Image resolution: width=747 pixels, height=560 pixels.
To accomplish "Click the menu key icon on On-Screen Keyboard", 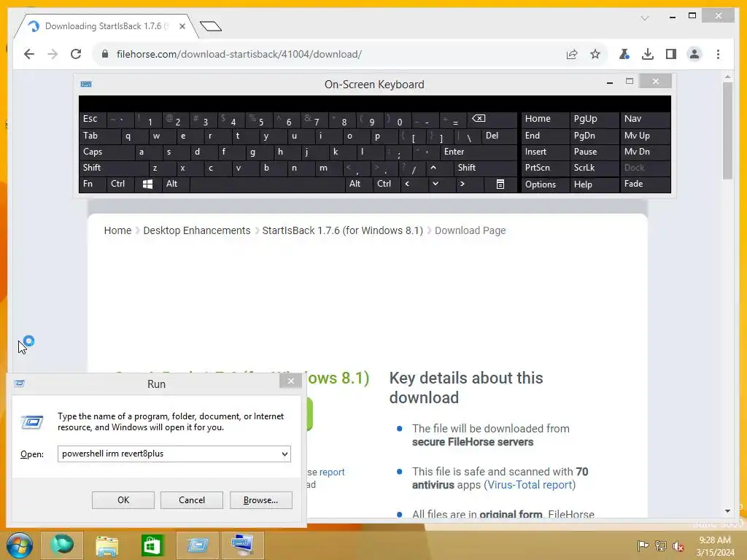I will point(500,184).
